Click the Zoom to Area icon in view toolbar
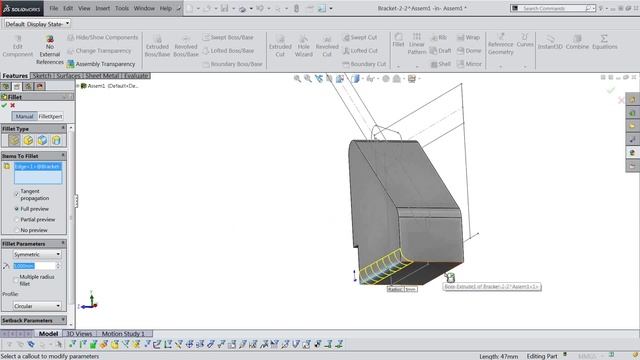 tap(308, 79)
